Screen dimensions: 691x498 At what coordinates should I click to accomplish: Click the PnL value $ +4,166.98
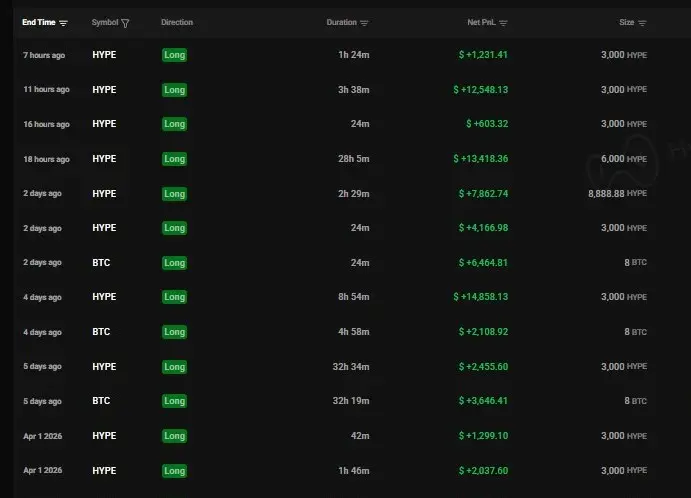click(483, 228)
